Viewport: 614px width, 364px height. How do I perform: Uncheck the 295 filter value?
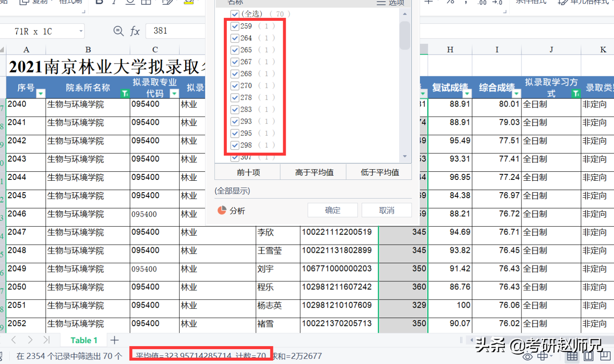click(x=235, y=133)
